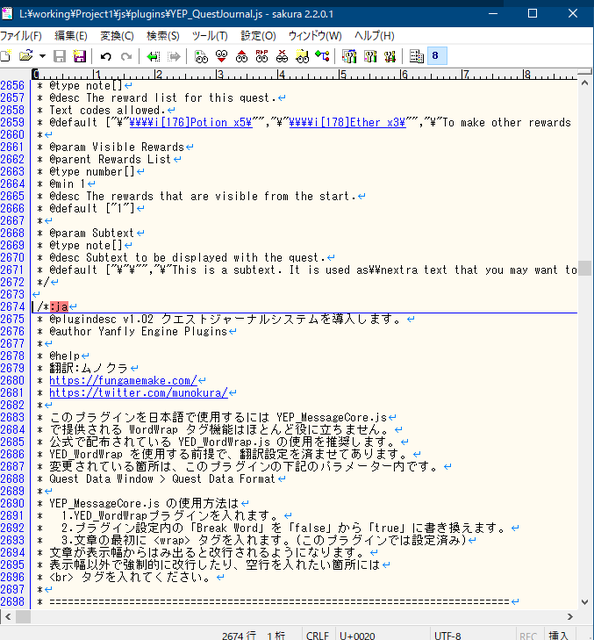The image size is (594, 640).
Task: Click CRLF in the status bar
Action: click(x=317, y=636)
